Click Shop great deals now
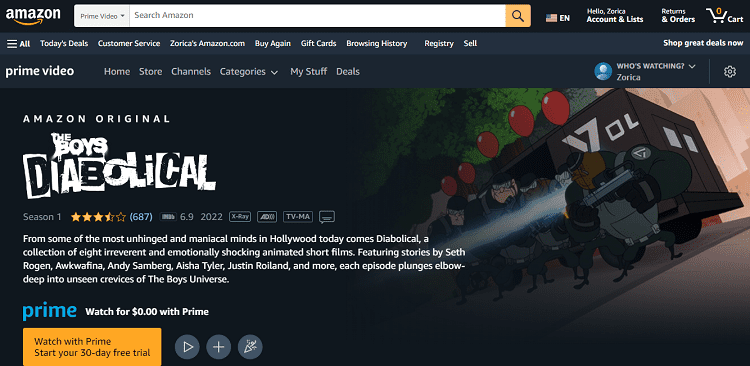Viewport: 750px width, 366px height. (x=703, y=43)
